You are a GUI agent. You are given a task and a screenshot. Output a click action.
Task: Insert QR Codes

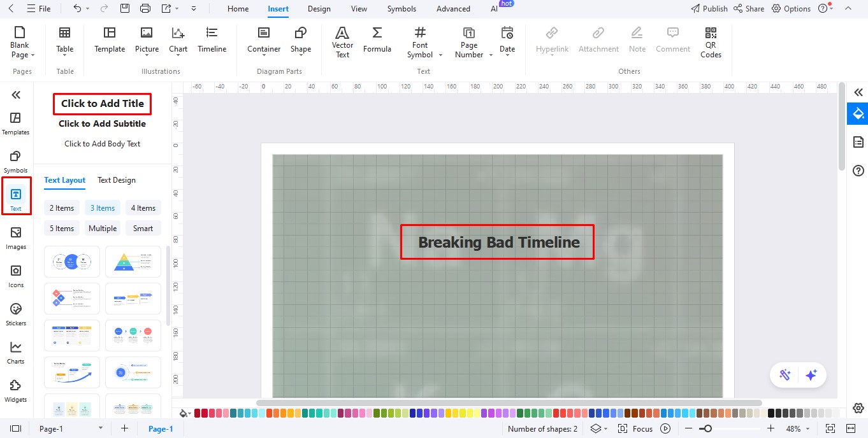(711, 42)
